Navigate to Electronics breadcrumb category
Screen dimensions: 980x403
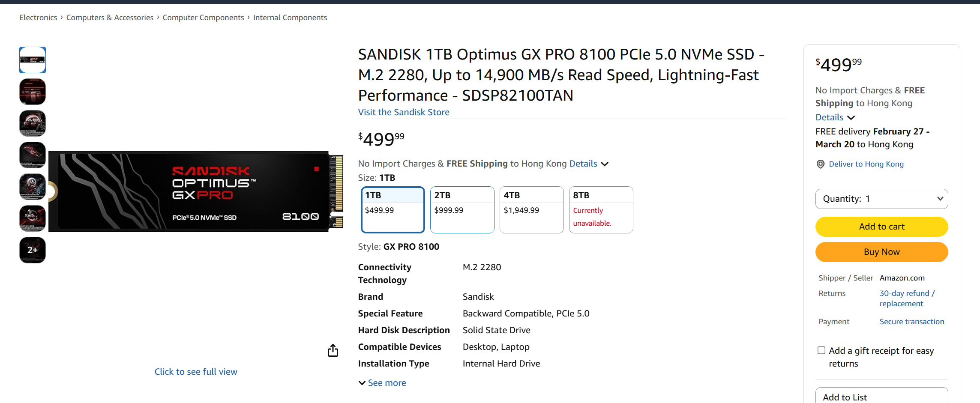pyautogui.click(x=38, y=18)
